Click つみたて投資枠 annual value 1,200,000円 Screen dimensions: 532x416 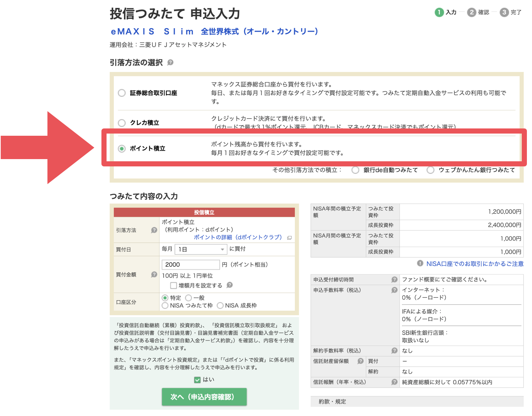(505, 212)
